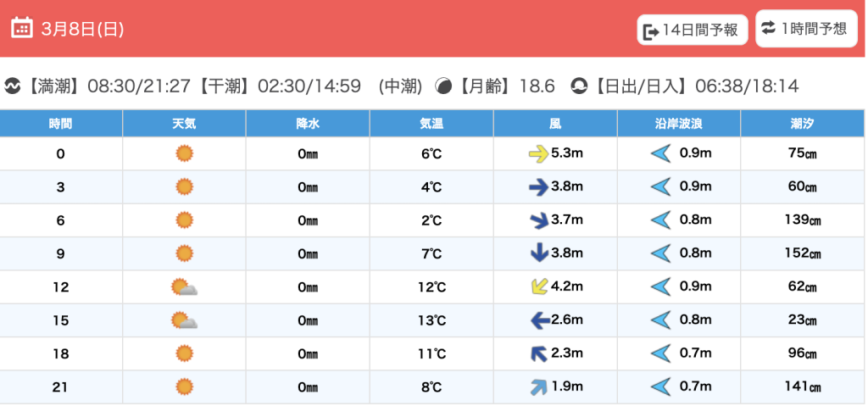Click the 天気 column header
The image size is (868, 406).
[x=184, y=124]
